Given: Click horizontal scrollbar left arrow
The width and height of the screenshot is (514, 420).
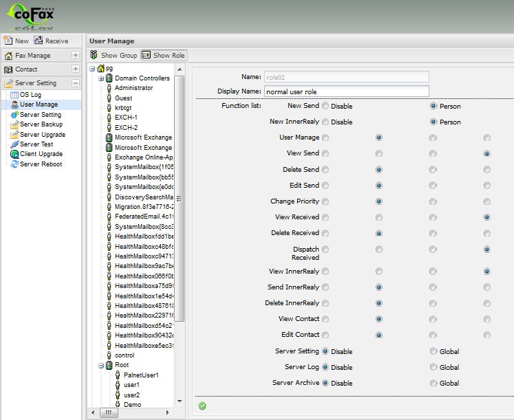Looking at the screenshot, I should (93, 412).
